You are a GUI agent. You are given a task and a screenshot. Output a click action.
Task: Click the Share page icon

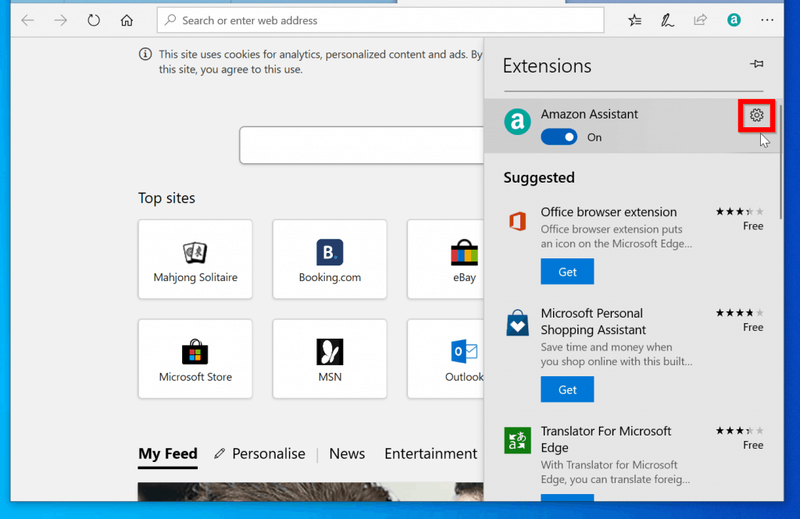pyautogui.click(x=700, y=20)
